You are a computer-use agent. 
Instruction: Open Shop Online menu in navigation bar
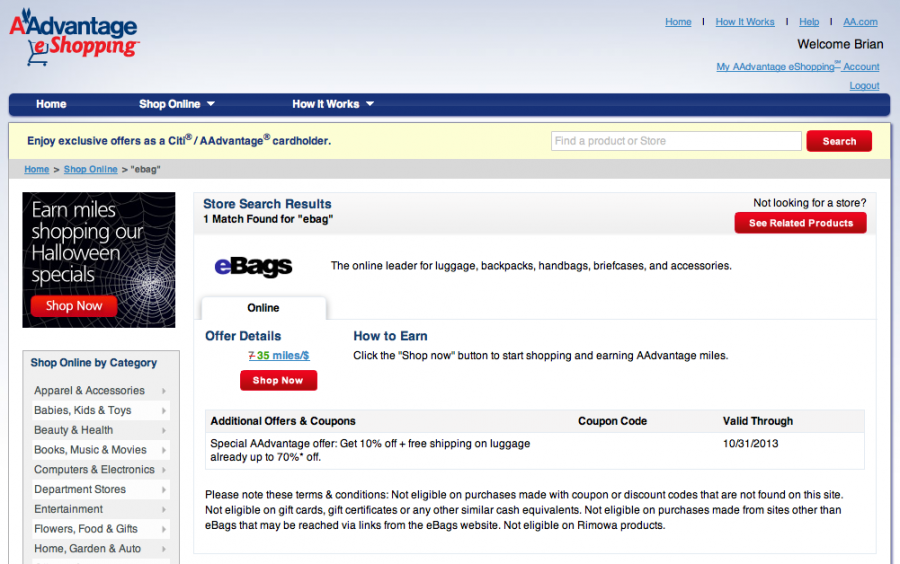coord(169,104)
